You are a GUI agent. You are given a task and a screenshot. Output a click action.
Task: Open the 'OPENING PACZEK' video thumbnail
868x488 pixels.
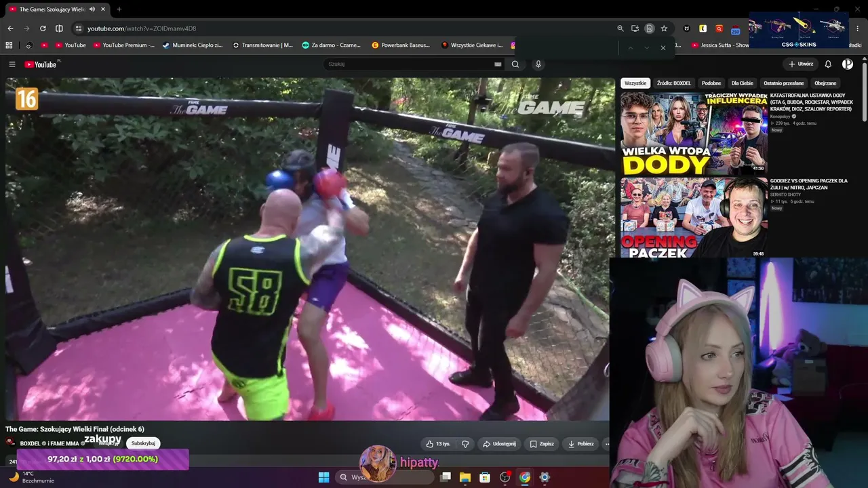(694, 218)
